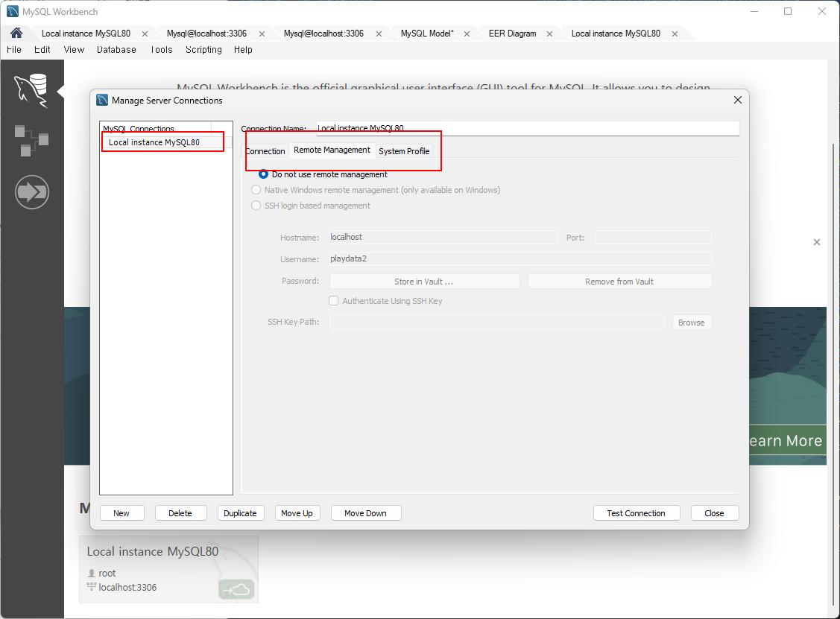Click Store in Vault button
This screenshot has width=840, height=619.
tap(424, 281)
